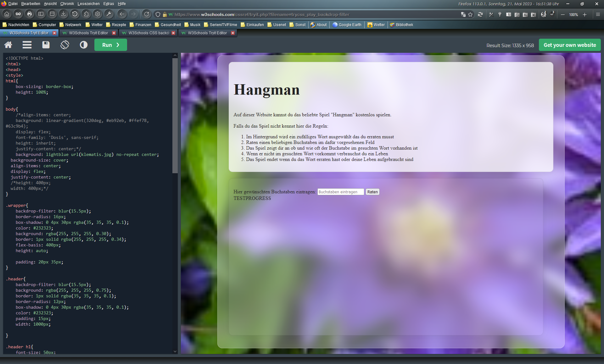Toggle the sidebar view toolbar icon
The image size is (604, 364).
click(41, 14)
